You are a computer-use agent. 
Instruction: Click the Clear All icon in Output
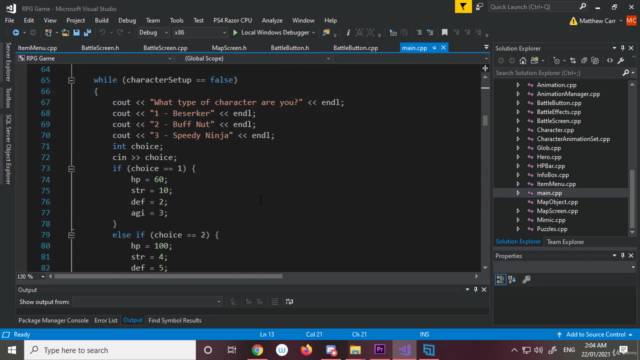coord(275,302)
